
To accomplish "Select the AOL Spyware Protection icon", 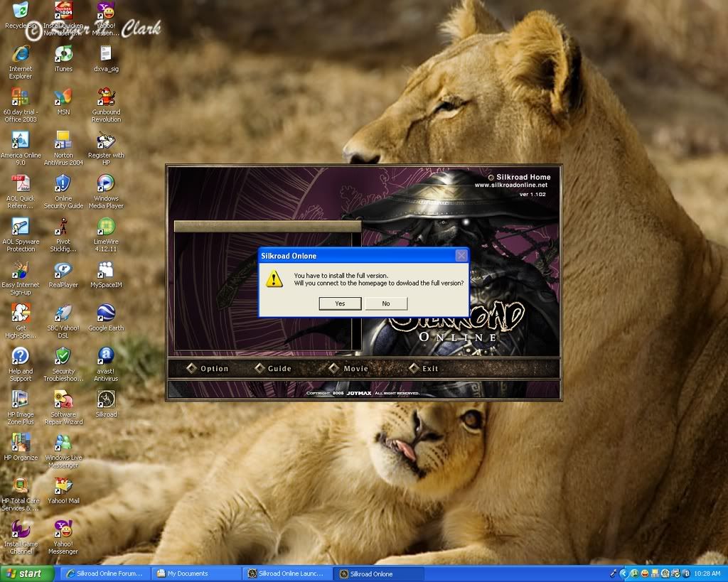I will [21, 235].
